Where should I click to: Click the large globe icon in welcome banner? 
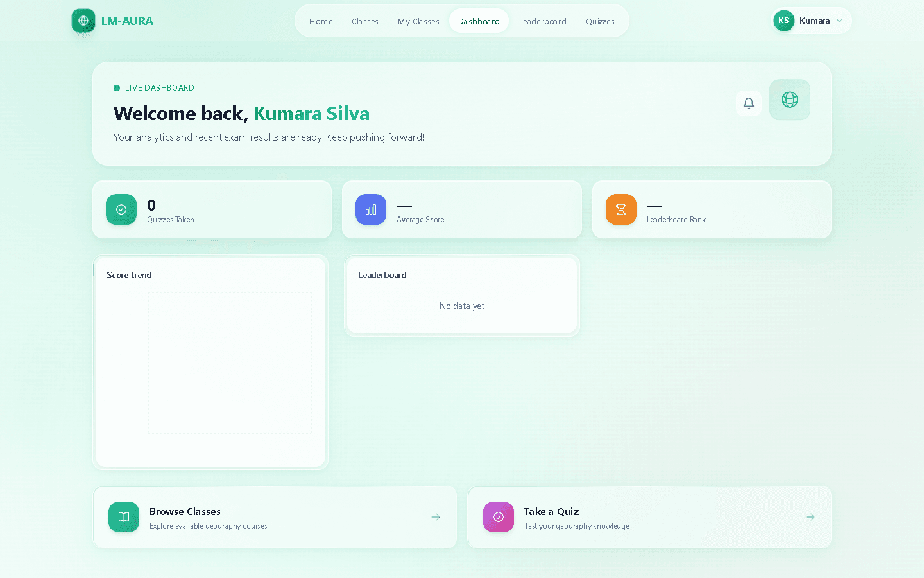[x=790, y=100]
